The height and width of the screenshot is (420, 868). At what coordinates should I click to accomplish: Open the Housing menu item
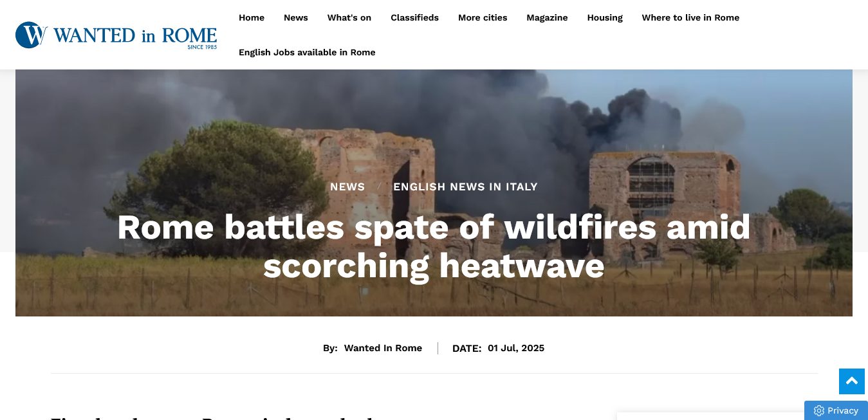click(x=605, y=17)
